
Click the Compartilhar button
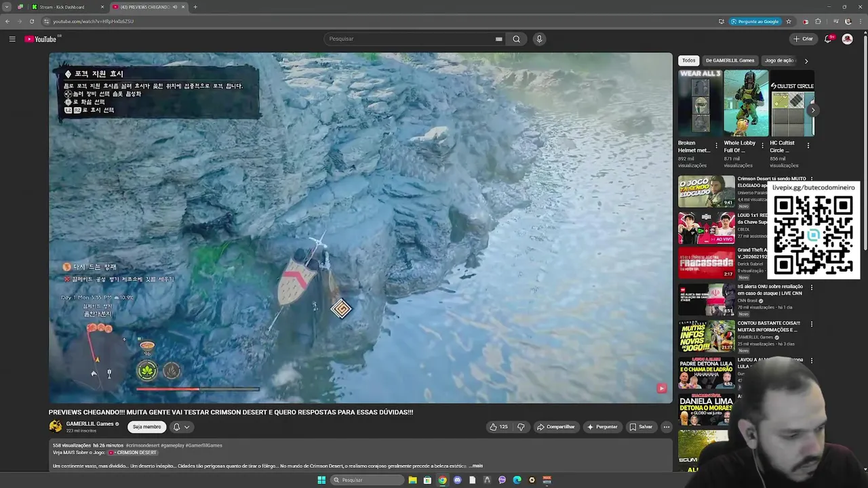[555, 427]
